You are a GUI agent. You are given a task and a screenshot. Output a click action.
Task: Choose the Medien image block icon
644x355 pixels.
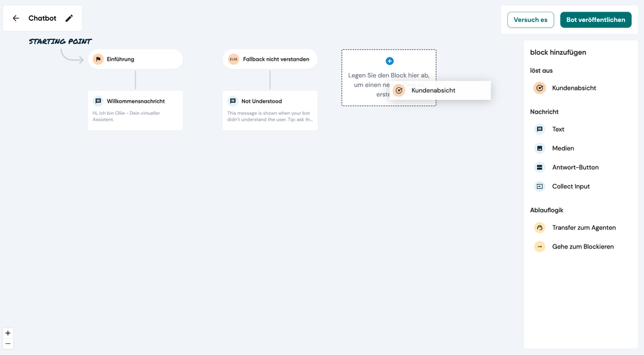(540, 148)
